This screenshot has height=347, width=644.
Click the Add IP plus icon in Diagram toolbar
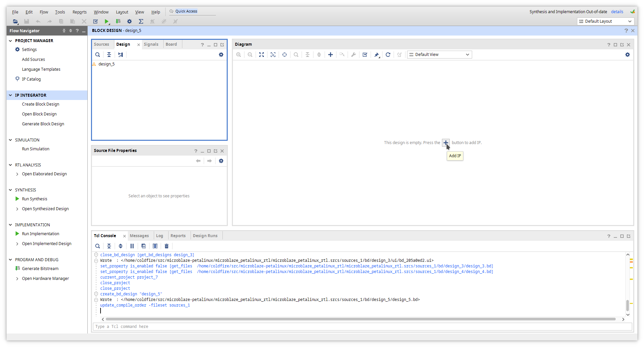[331, 55]
